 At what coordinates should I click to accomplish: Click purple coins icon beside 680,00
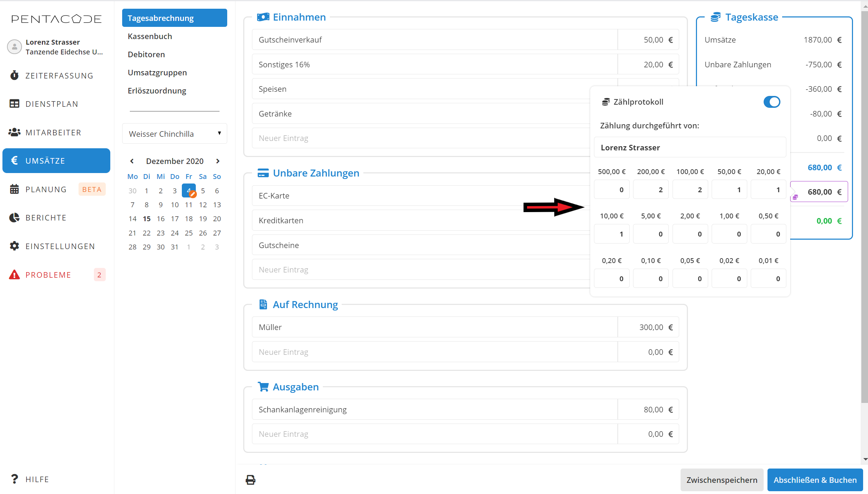(x=795, y=197)
